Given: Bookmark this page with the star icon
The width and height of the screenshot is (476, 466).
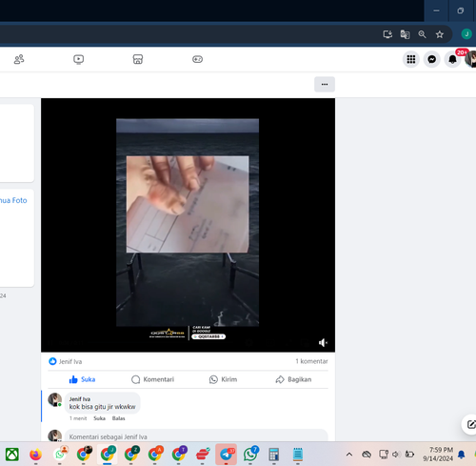Looking at the screenshot, I should click(440, 34).
